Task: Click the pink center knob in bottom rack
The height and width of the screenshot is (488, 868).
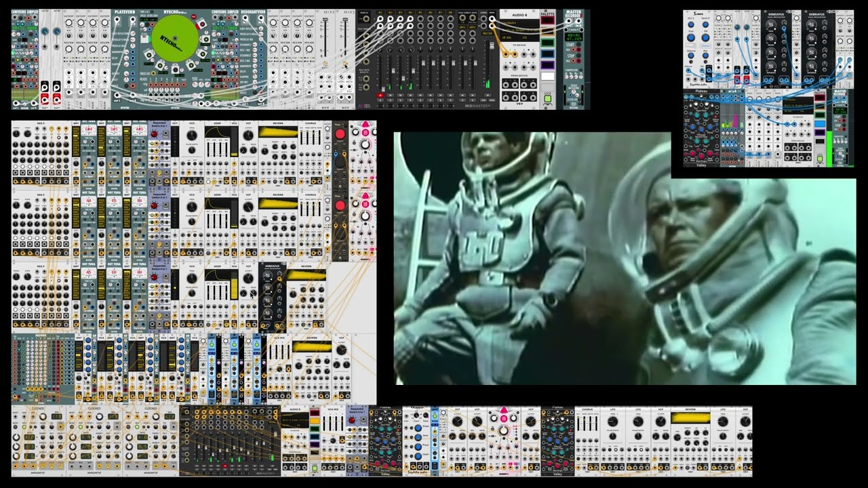Action: click(504, 430)
